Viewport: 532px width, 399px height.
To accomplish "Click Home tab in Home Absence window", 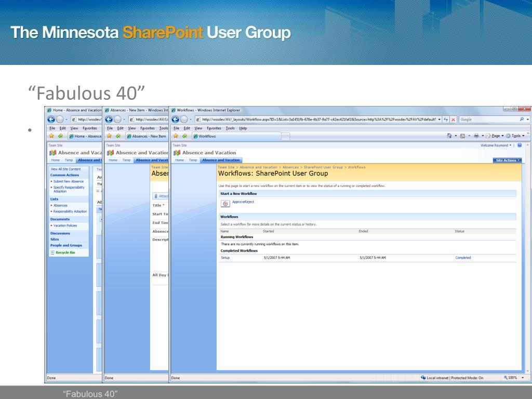I will pyautogui.click(x=55, y=160).
